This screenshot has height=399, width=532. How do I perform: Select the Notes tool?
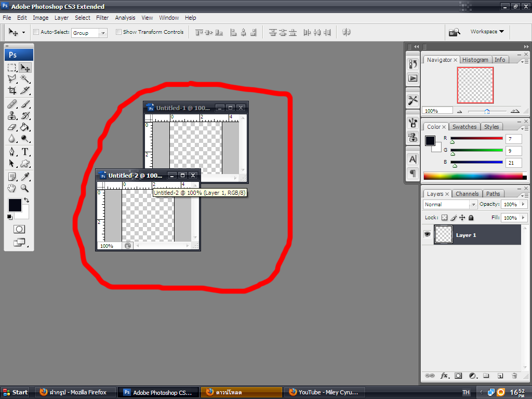(x=12, y=177)
